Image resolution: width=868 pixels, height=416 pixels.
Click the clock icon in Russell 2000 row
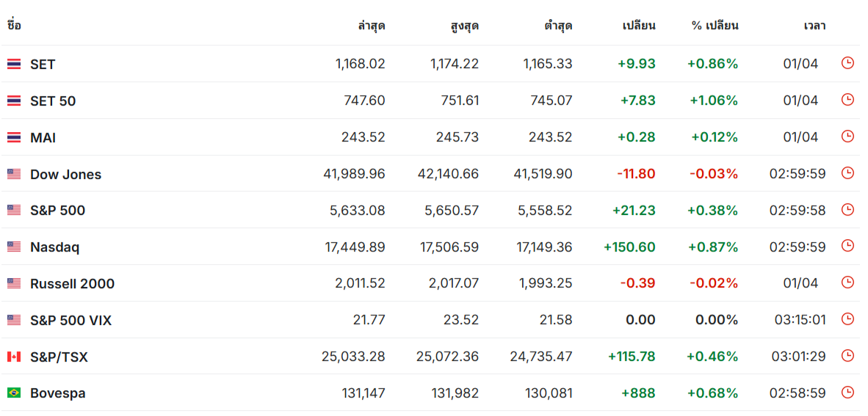click(847, 282)
